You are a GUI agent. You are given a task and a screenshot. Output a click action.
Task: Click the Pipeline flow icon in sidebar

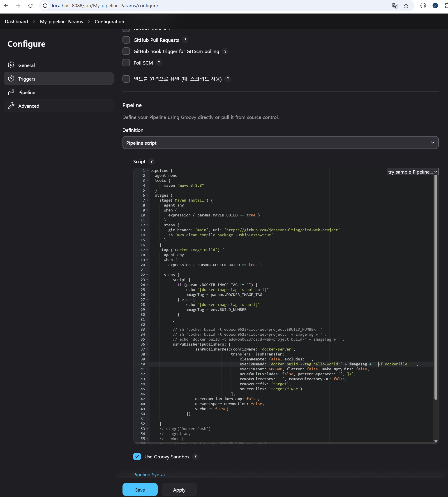11,92
